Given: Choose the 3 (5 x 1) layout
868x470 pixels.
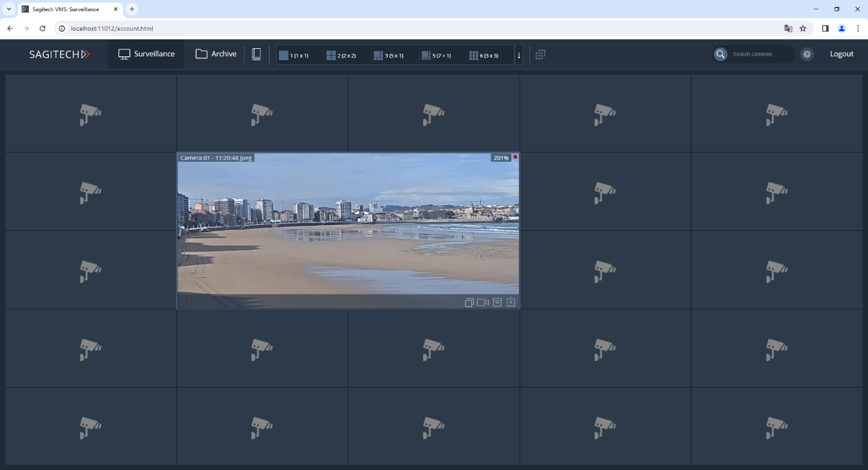Looking at the screenshot, I should [x=389, y=55].
